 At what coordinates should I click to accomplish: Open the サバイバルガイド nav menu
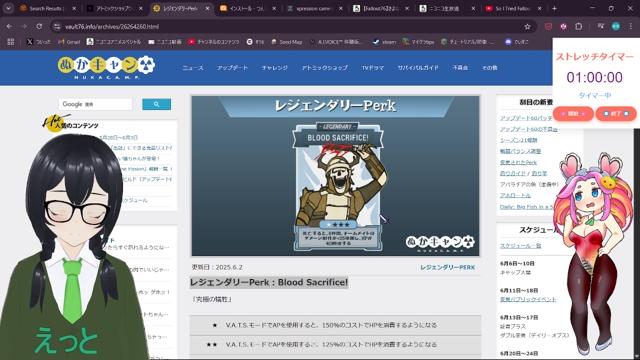(x=418, y=68)
